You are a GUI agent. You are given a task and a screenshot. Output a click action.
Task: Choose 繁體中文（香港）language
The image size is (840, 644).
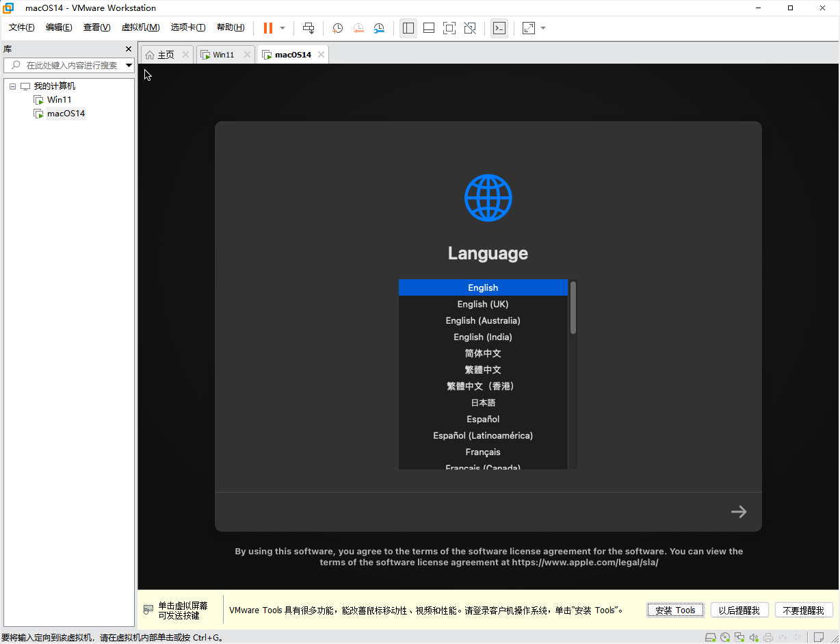click(x=483, y=386)
